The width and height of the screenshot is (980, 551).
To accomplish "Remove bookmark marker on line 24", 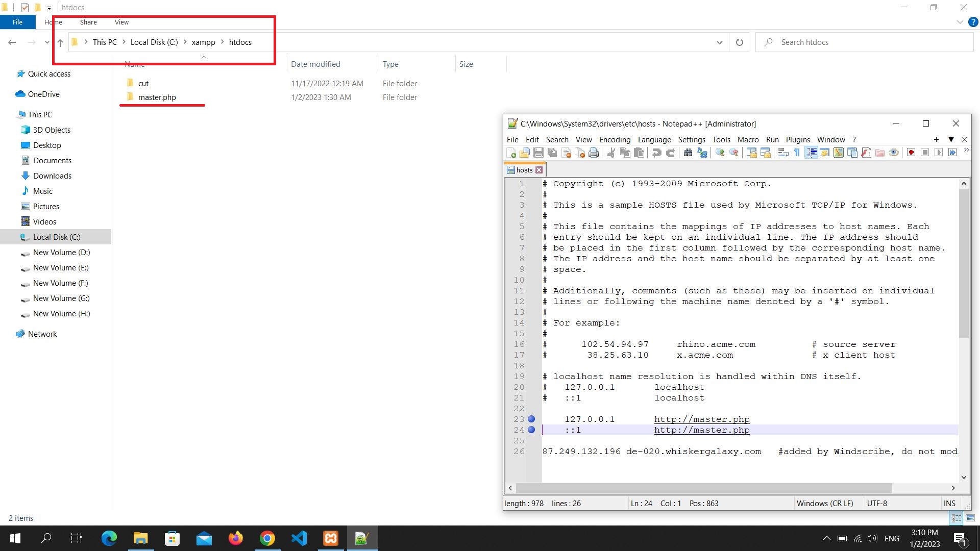I will click(531, 430).
